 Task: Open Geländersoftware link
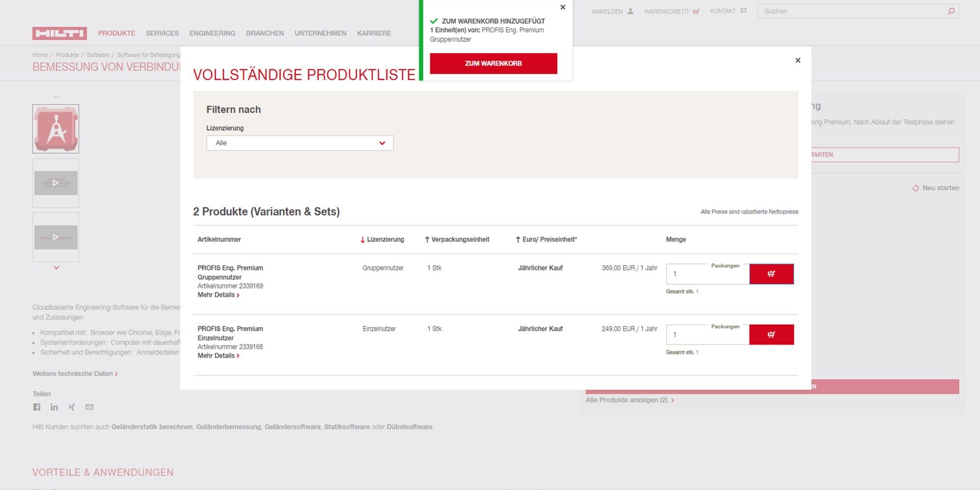coord(292,427)
